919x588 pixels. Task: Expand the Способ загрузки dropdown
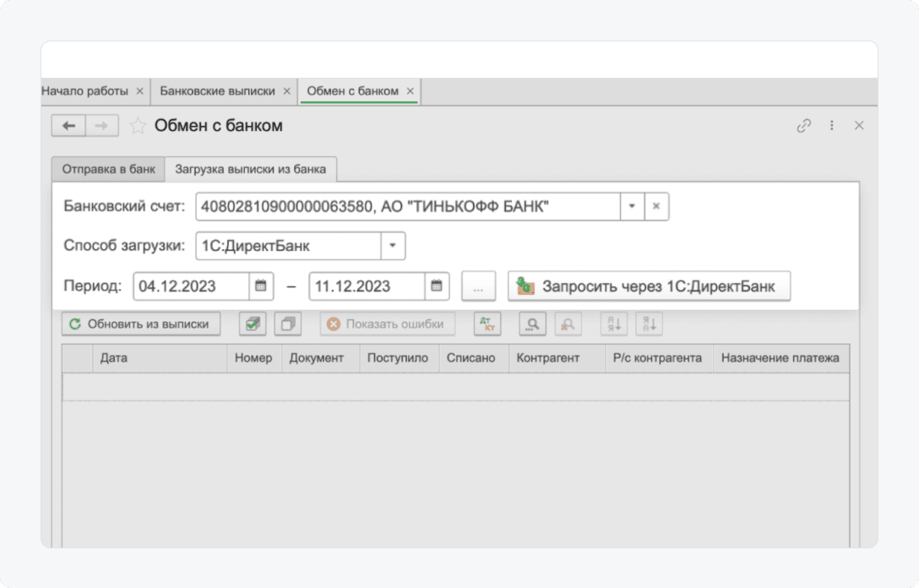(x=393, y=246)
